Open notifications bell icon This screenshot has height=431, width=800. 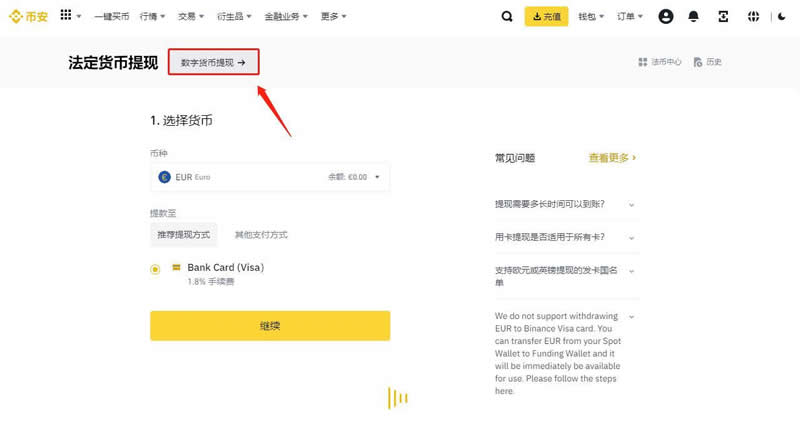pyautogui.click(x=693, y=16)
